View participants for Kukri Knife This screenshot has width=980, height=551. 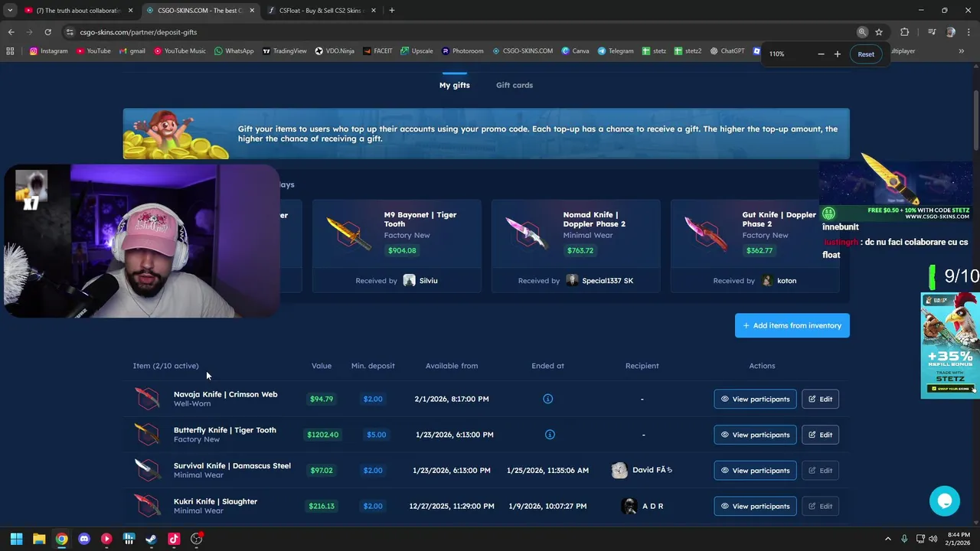click(755, 506)
